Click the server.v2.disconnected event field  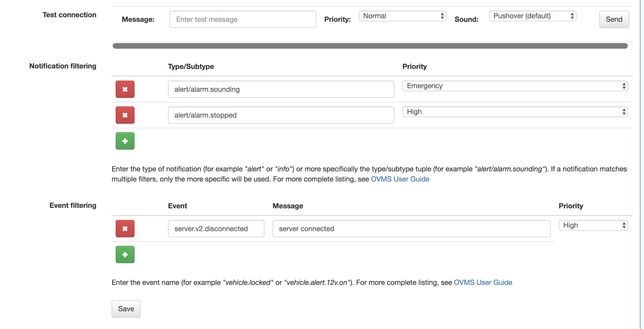(x=216, y=229)
